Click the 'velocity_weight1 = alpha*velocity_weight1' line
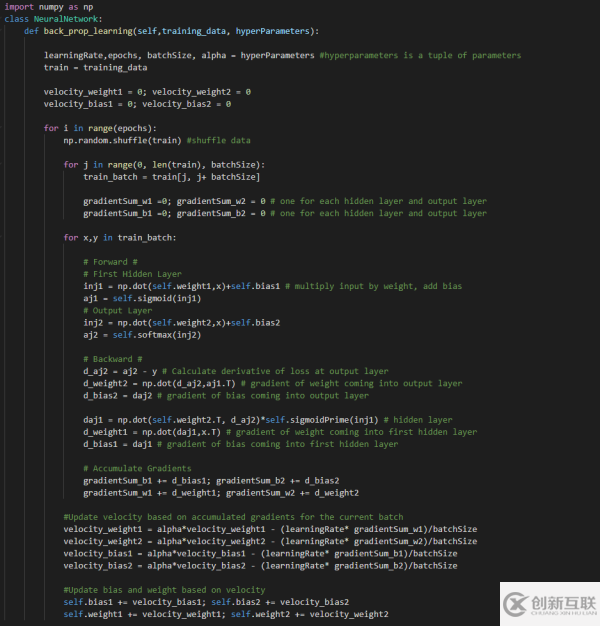Screen dimensions: 600x626 [x=270, y=529]
